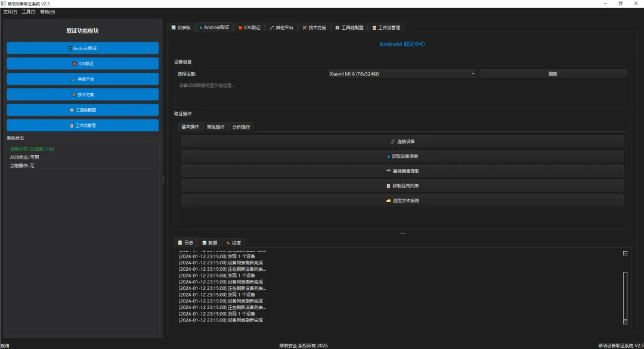The image size is (644, 349).
Task: Click the ADB状态: 可用 status text
Action: click(24, 157)
